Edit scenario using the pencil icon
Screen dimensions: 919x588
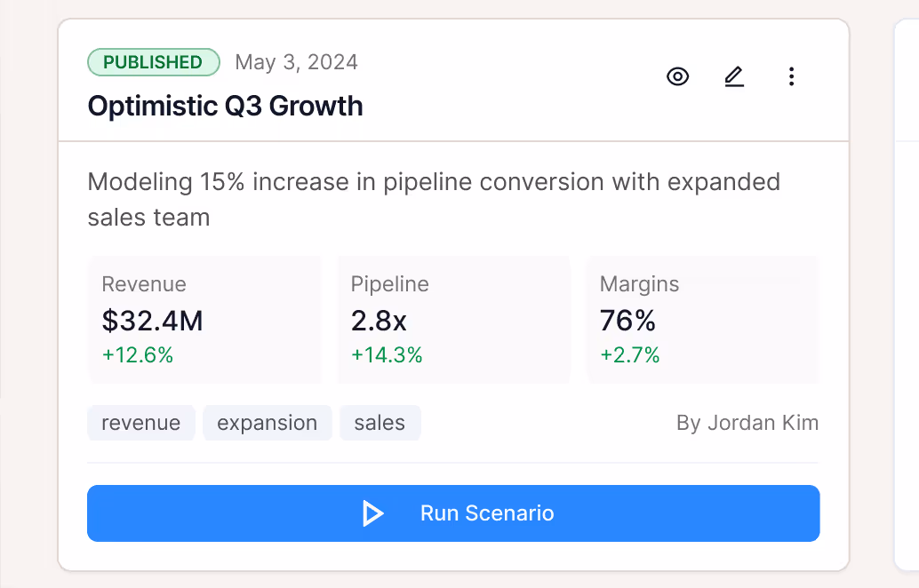click(734, 76)
